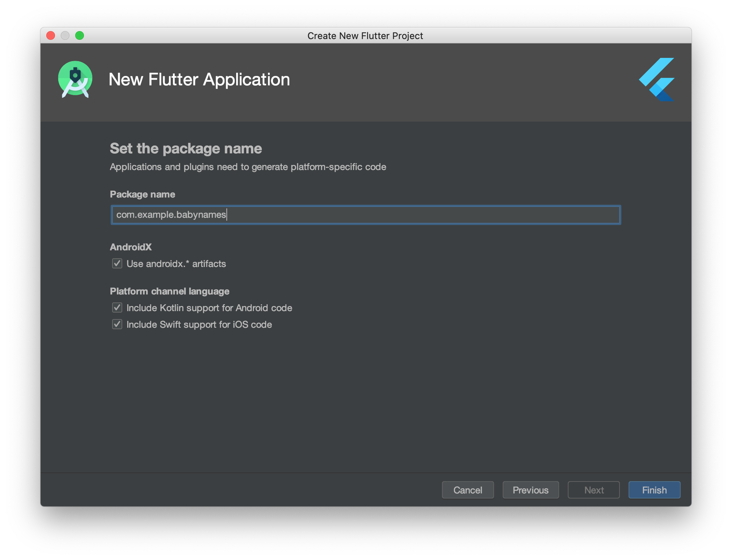Click the 'Package name' field label
732x560 pixels.
pyautogui.click(x=142, y=194)
